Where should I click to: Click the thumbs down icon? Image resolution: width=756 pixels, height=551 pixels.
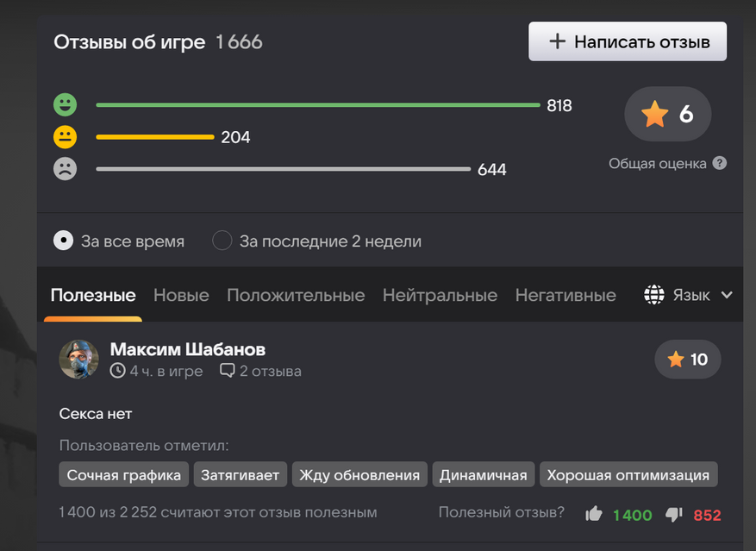click(x=674, y=514)
